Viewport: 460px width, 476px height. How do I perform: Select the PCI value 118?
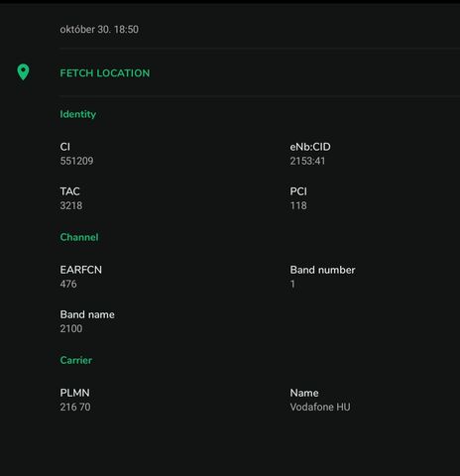298,205
